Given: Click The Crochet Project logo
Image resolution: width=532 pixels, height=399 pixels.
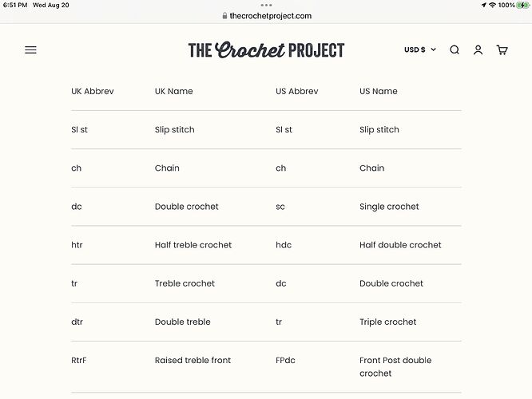Looking at the screenshot, I should coord(266,50).
